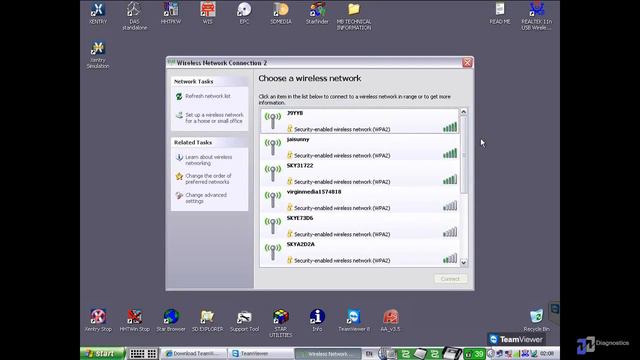Click the network list scroll up arrow
Viewport: 640px width, 360px height.
pyautogui.click(x=464, y=111)
